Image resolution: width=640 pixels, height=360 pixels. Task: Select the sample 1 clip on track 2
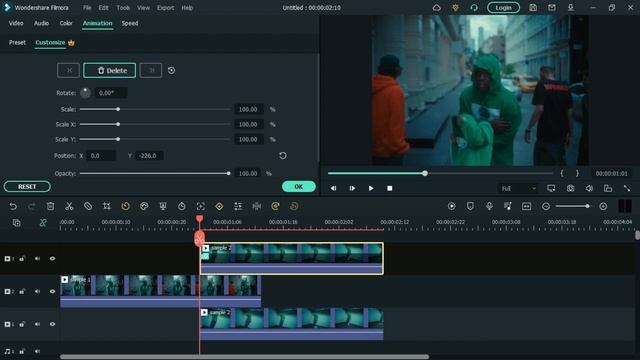(x=160, y=291)
